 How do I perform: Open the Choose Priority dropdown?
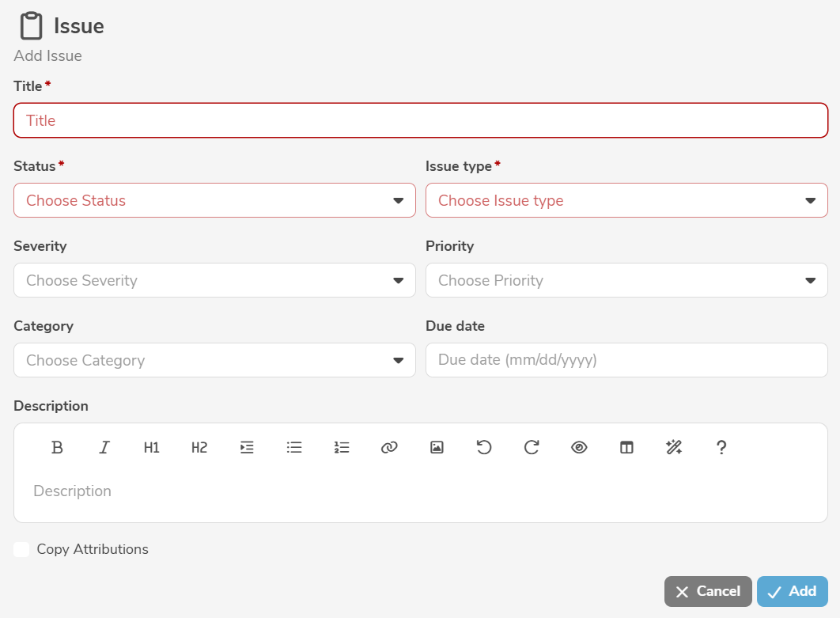[626, 280]
